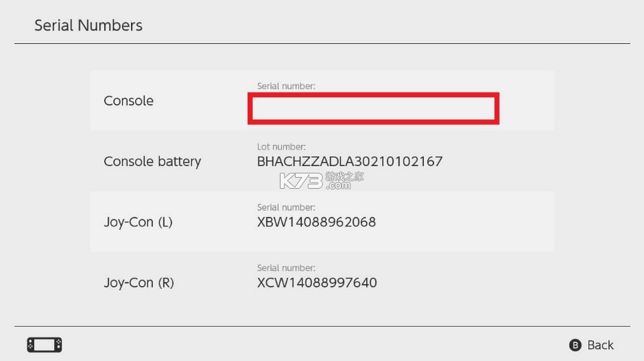Viewport: 644px width, 361px height.
Task: Click the "Serial number:" caption in Joy-Con (R) row
Action: (286, 268)
